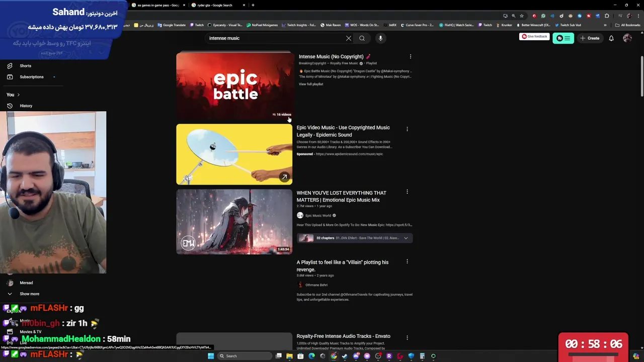
Task: Click the epidemicsound.com sponsored URL
Action: coord(349,154)
